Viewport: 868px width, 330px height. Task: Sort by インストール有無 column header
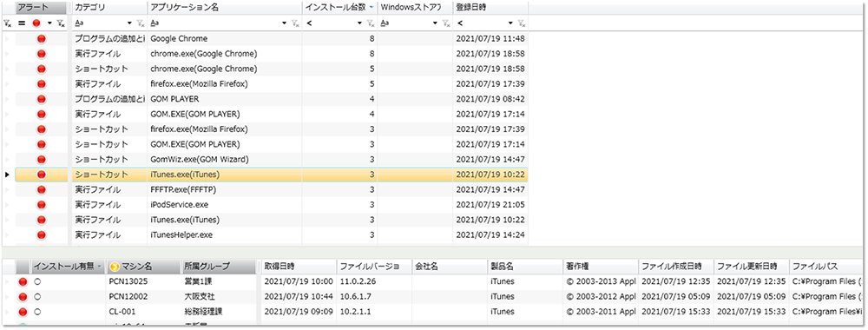pos(68,267)
